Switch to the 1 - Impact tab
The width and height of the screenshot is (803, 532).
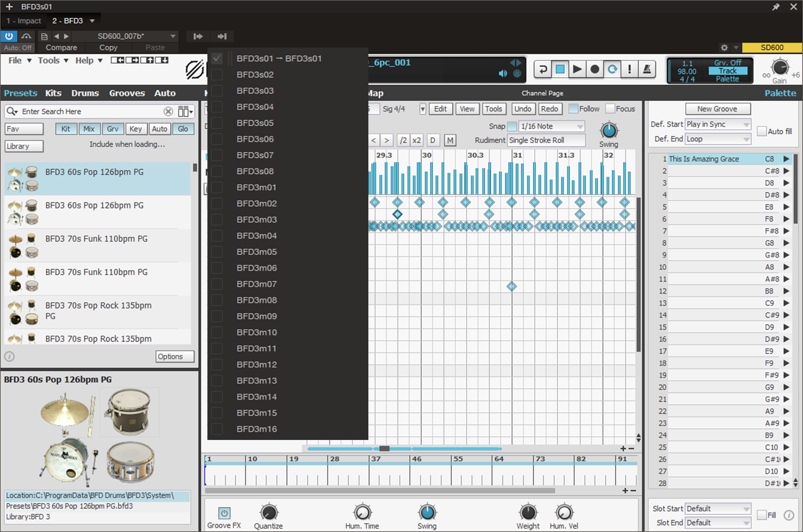click(24, 21)
